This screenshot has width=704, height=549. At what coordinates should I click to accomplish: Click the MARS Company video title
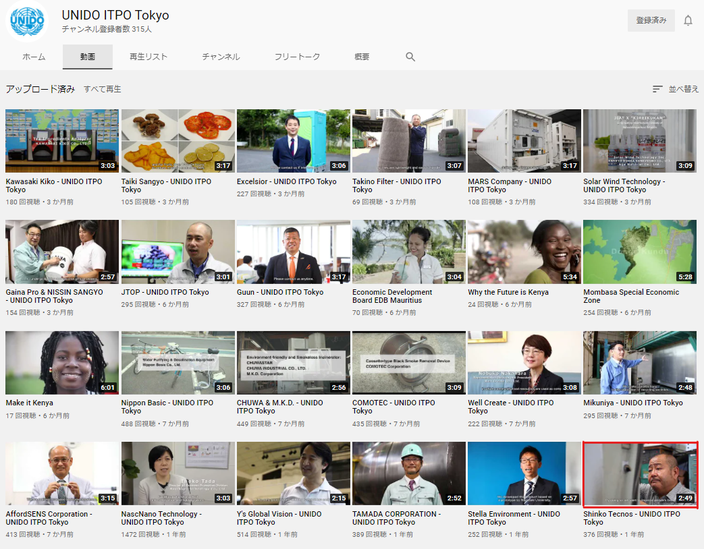pos(510,185)
